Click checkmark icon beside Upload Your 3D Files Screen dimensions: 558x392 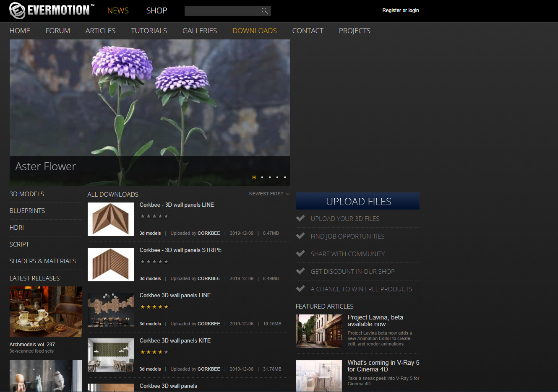(x=300, y=218)
